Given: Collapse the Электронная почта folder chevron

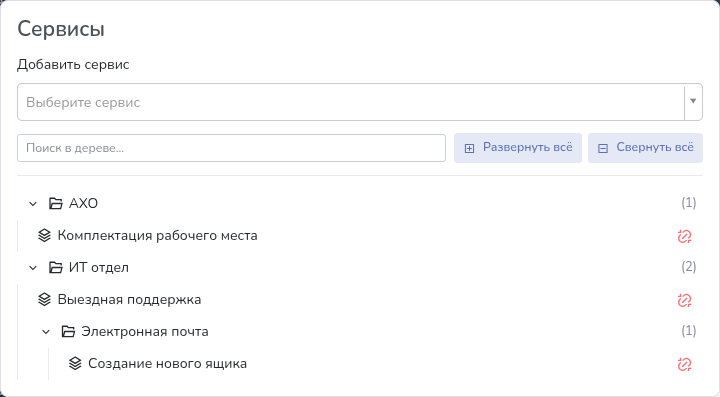Looking at the screenshot, I should [45, 332].
